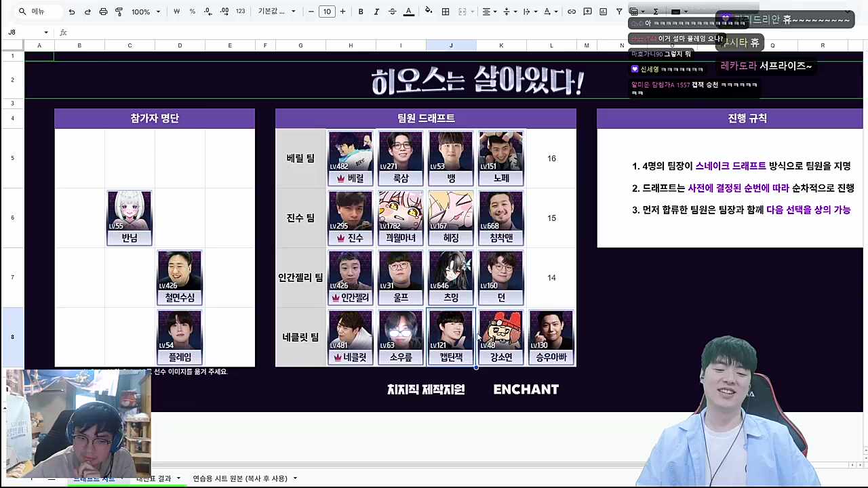Image resolution: width=868 pixels, height=488 pixels.
Task: Open the borders tool
Action: tap(446, 12)
